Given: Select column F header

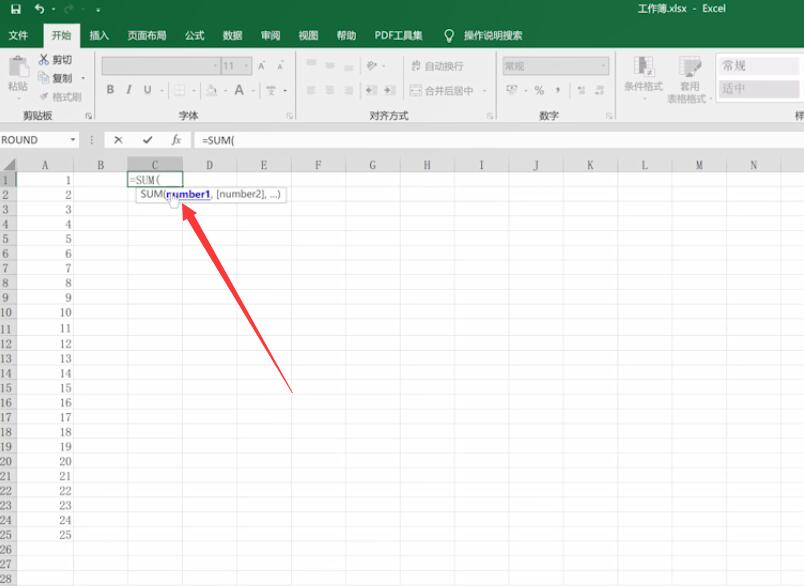Looking at the screenshot, I should [318, 165].
